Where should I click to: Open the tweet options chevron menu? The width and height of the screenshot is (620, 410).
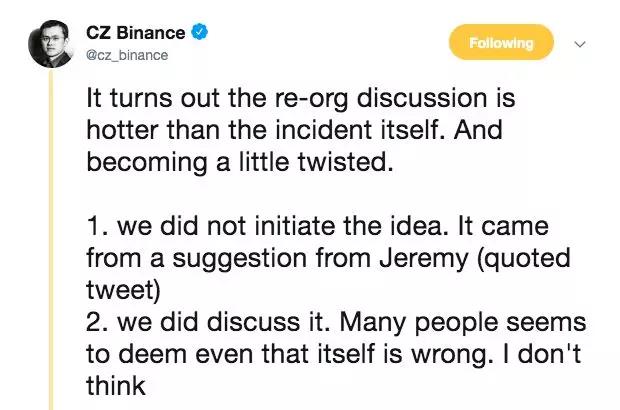point(580,43)
